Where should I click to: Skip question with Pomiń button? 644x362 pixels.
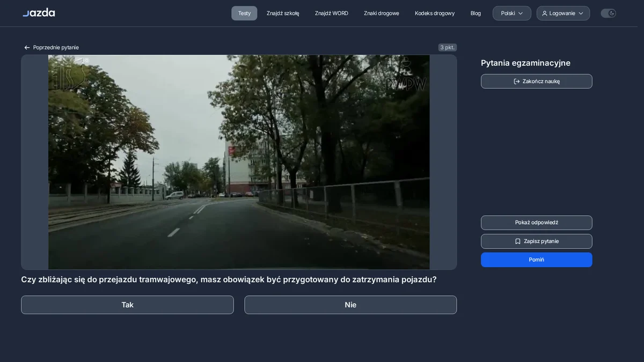(537, 260)
